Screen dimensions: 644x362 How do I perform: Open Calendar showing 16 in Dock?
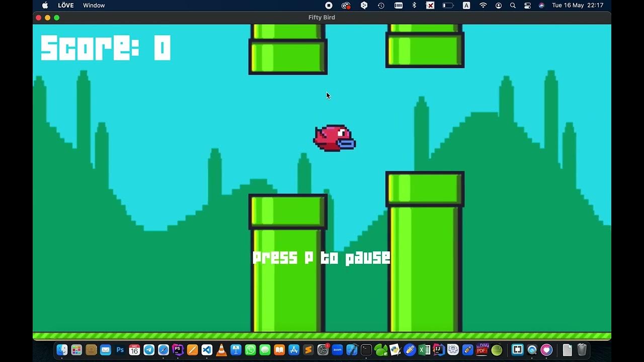point(134,349)
